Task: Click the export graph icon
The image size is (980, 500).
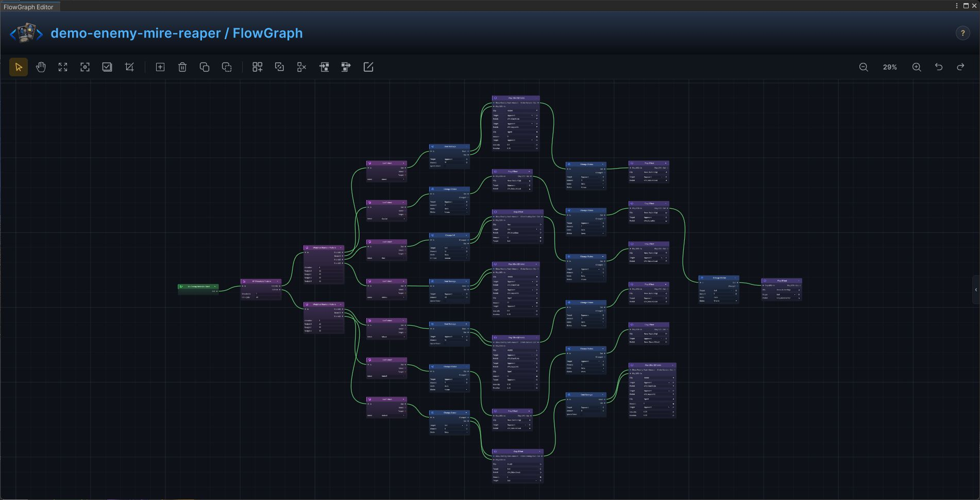Action: 346,67
